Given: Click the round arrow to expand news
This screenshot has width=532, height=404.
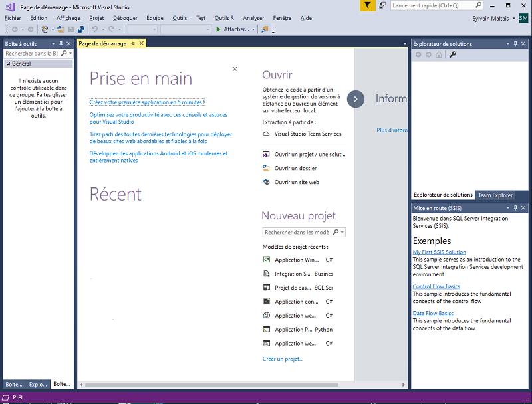Looking at the screenshot, I should click(356, 98).
